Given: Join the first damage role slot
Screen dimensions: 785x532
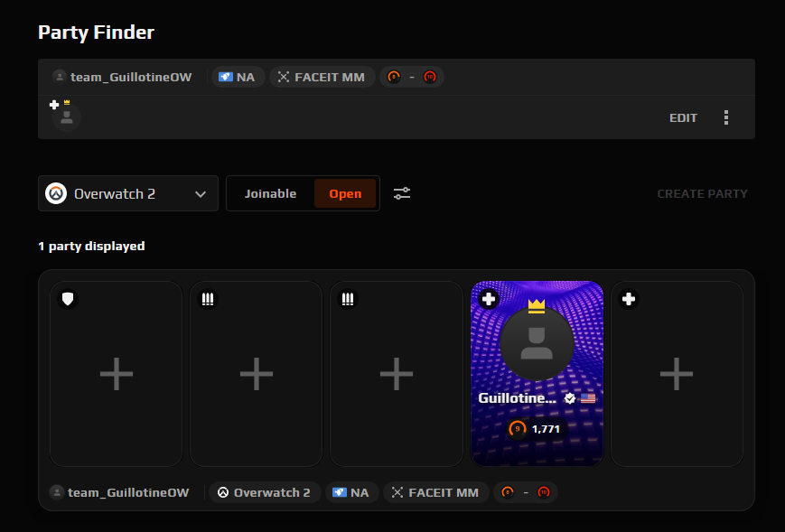Looking at the screenshot, I should point(256,374).
